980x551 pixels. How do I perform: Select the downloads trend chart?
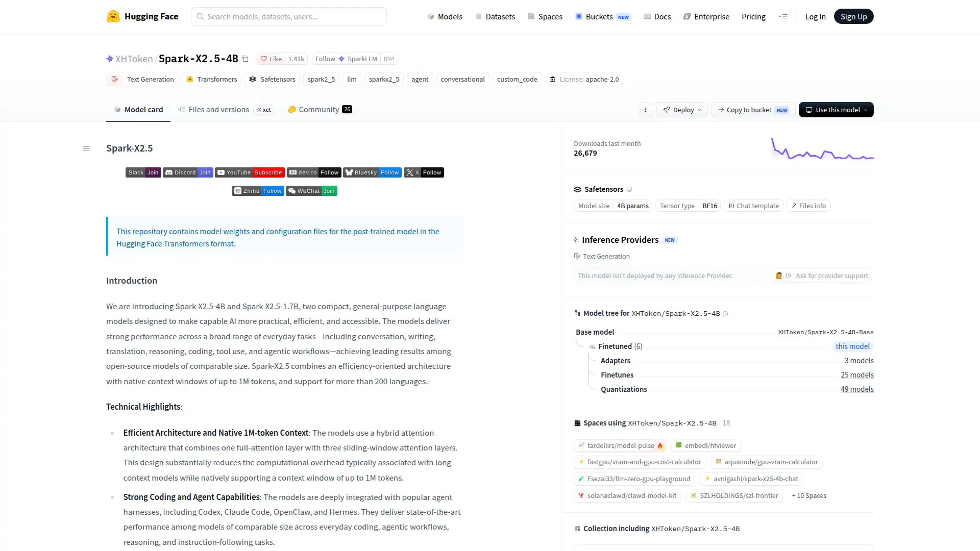(x=822, y=149)
